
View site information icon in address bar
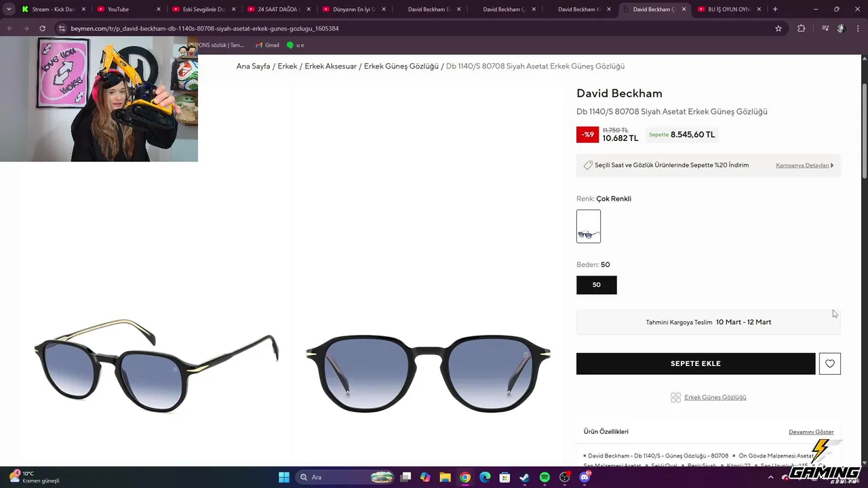coord(62,28)
